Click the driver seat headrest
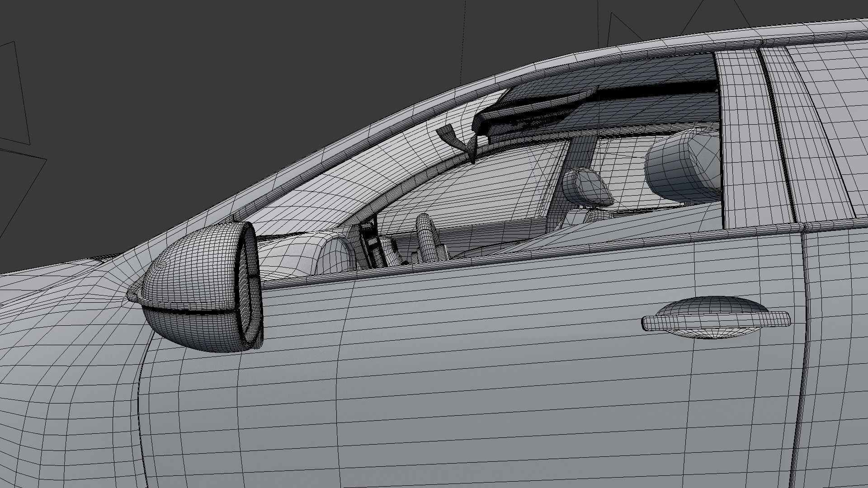This screenshot has height=488, width=868. [x=683, y=165]
